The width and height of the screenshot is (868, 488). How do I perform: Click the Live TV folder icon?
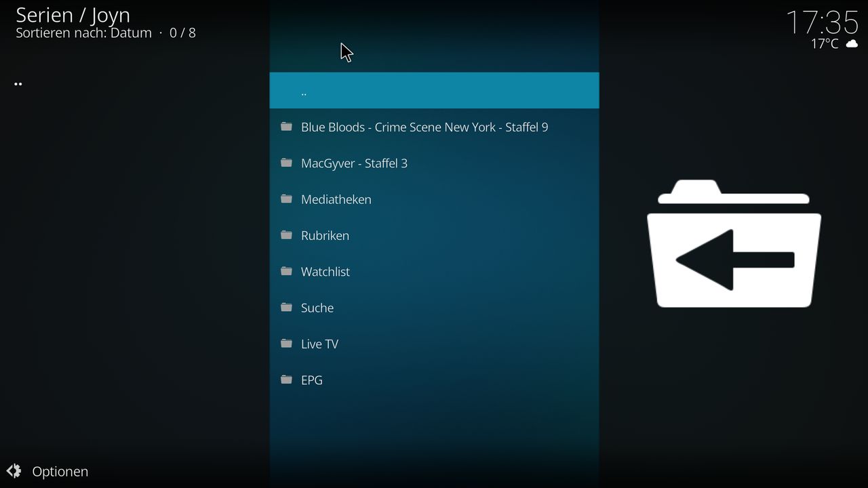(286, 344)
